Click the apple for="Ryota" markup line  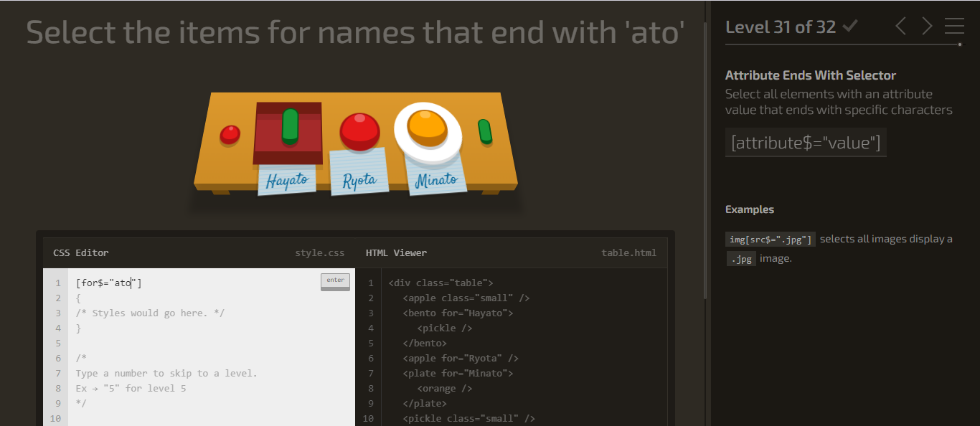[x=461, y=358]
